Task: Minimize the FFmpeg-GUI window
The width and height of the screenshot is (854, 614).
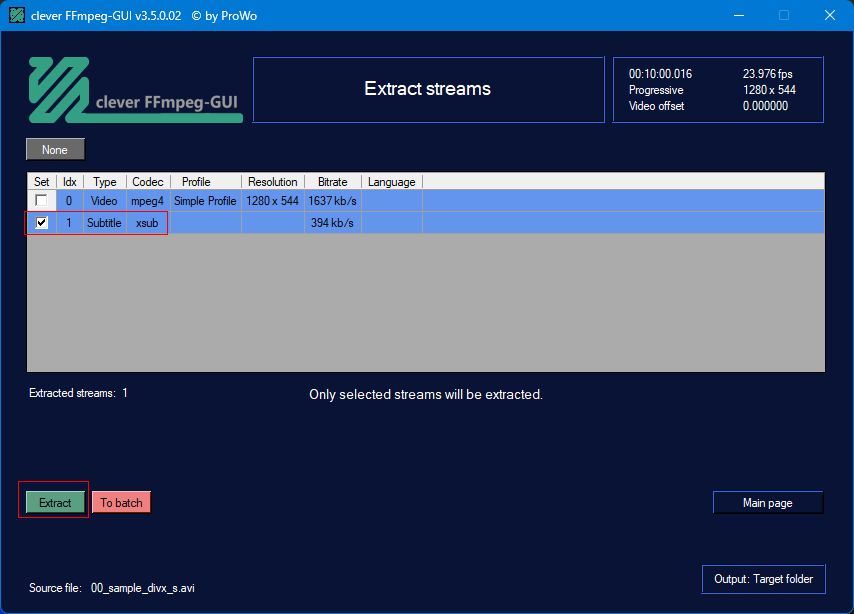Action: pos(739,15)
